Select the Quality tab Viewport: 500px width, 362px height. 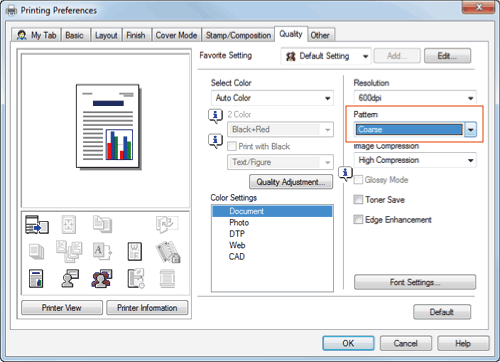pyautogui.click(x=291, y=34)
